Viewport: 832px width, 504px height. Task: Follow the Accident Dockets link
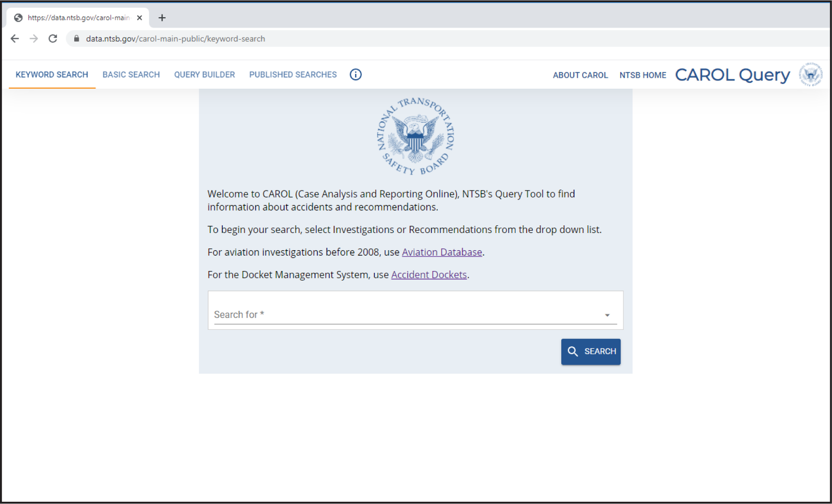click(429, 275)
